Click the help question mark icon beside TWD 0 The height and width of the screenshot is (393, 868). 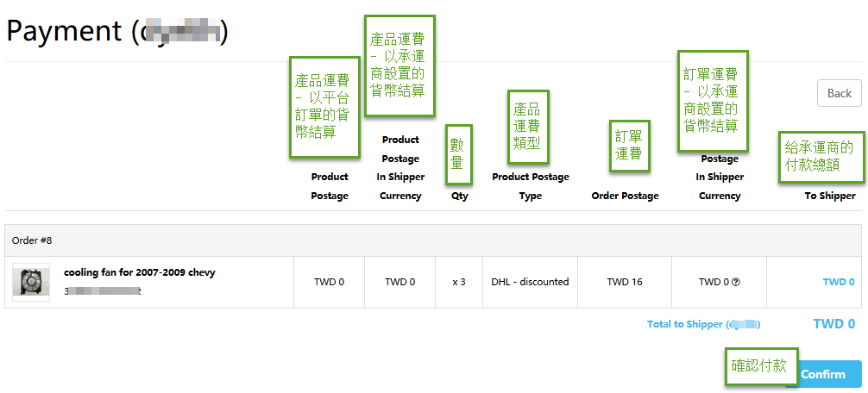pos(736,282)
